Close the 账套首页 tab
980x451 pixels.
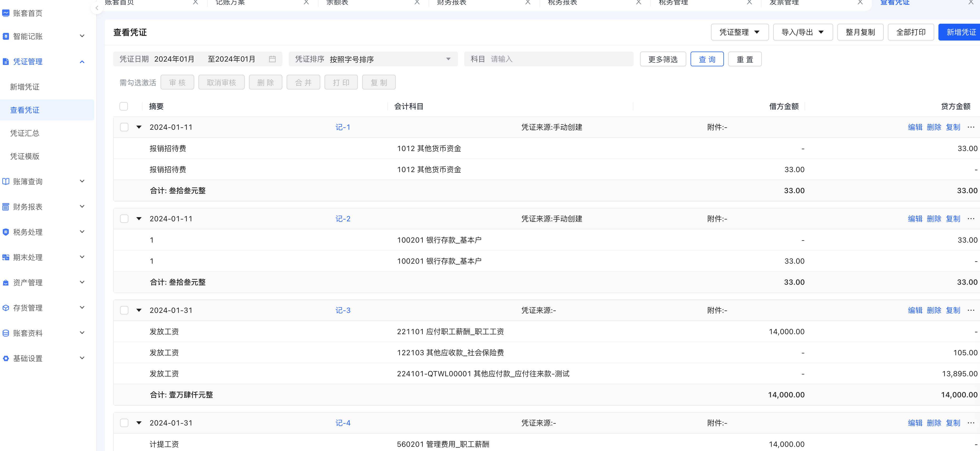196,2
